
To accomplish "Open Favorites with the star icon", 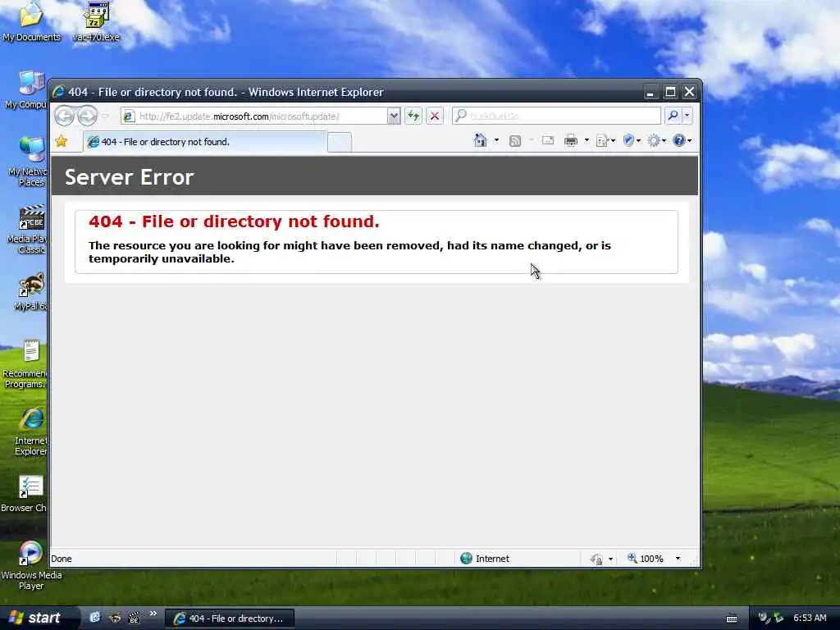I will 61,141.
